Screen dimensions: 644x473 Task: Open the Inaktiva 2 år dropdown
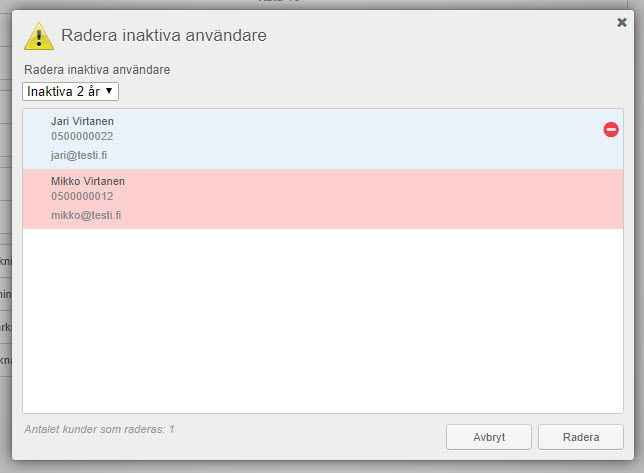[71, 92]
